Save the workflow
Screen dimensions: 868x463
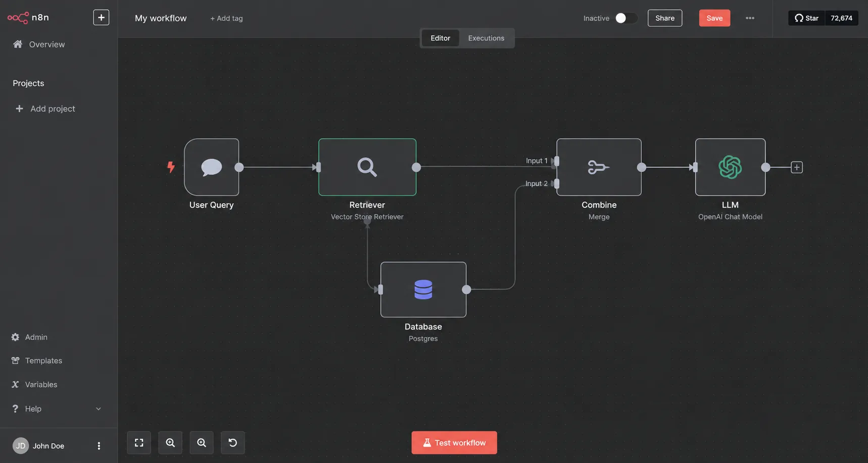pyautogui.click(x=714, y=18)
